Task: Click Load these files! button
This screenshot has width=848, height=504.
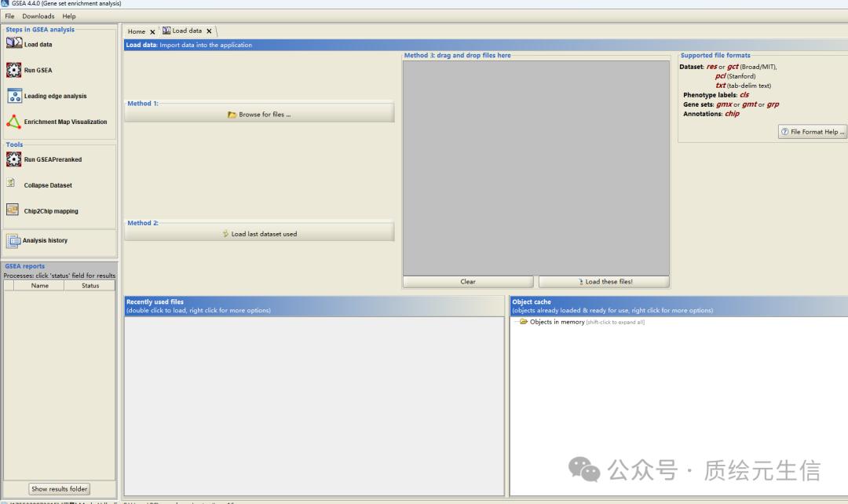Action: 604,282
